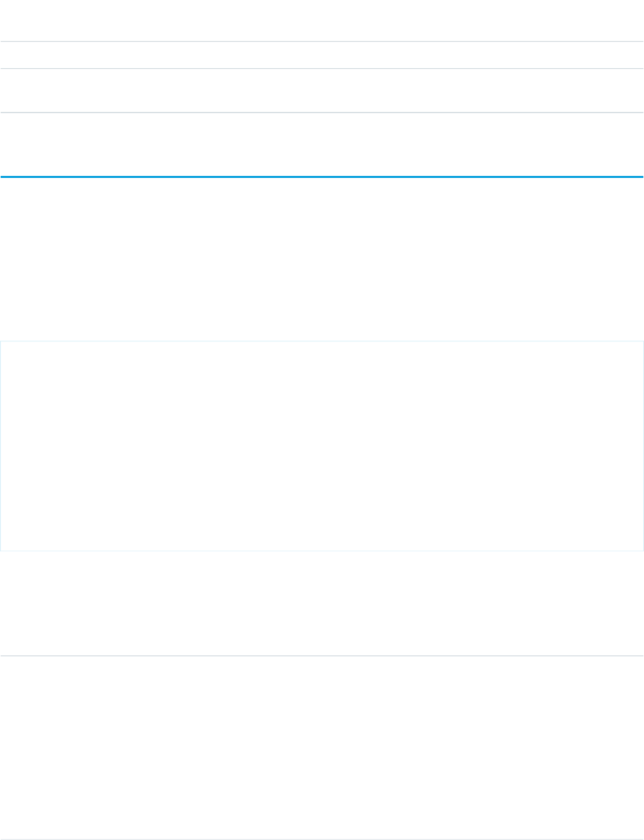Click the bottom border of the empty box
This screenshot has height=840, width=644.
coord(321,550)
